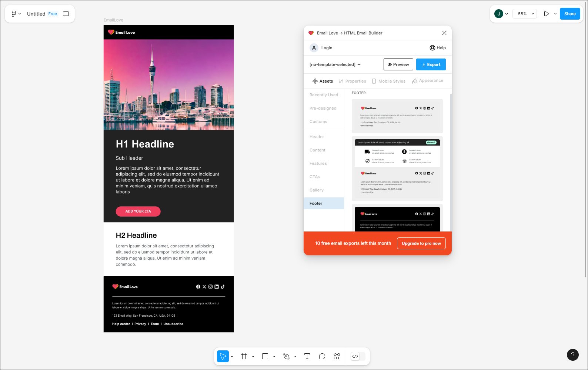The width and height of the screenshot is (588, 370).
Task: Click the Free plan badge
Action: tap(53, 14)
